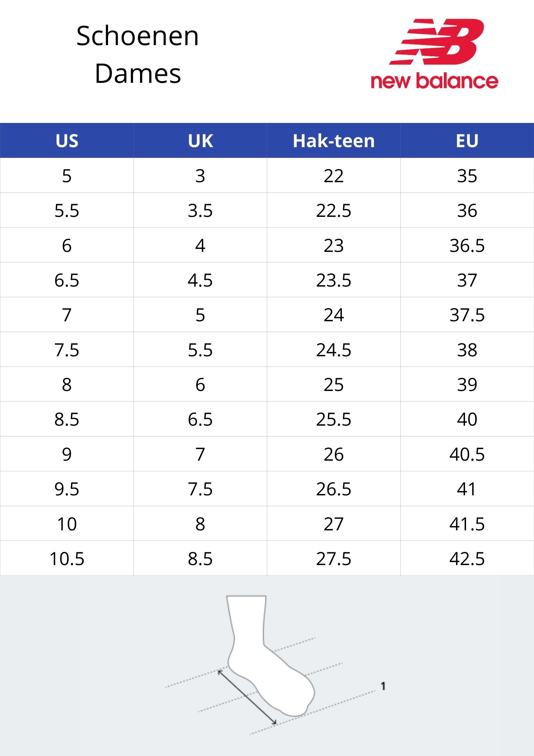This screenshot has width=534, height=756.
Task: Click US size 8.5 cell
Action: coord(67,419)
